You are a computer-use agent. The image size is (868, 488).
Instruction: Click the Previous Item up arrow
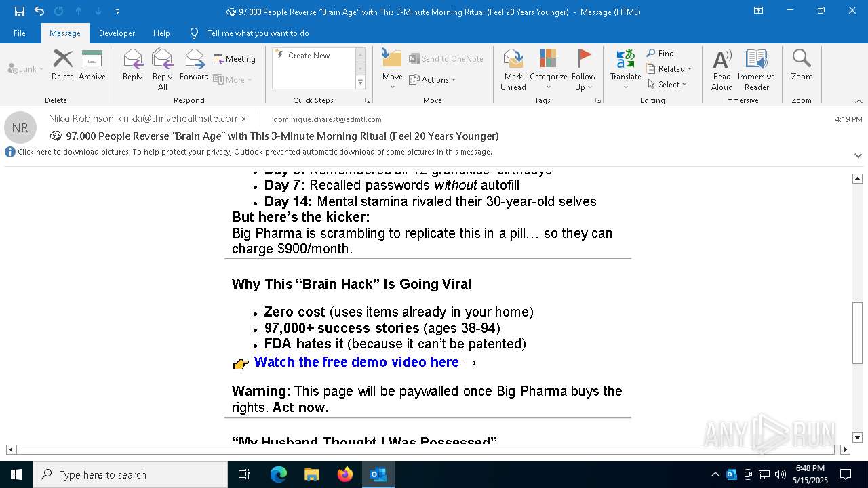79,12
